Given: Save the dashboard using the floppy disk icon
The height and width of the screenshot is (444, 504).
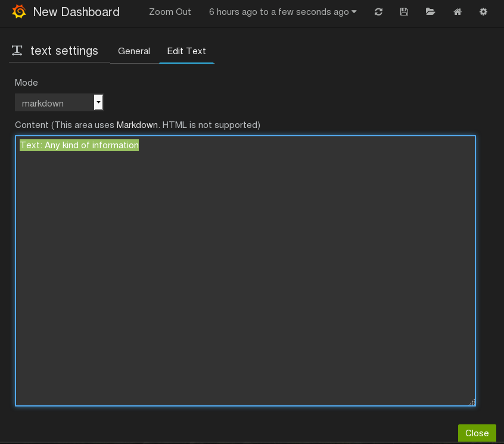Looking at the screenshot, I should pos(404,12).
